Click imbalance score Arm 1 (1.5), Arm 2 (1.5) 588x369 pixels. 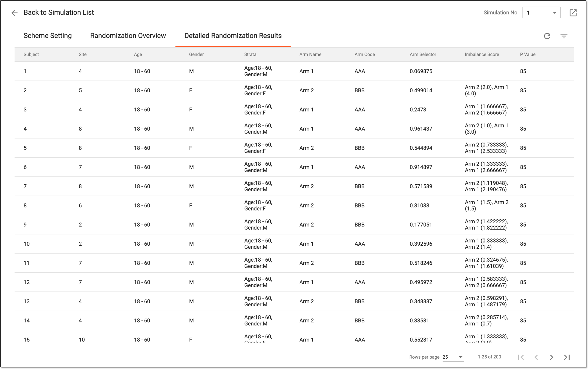(486, 206)
